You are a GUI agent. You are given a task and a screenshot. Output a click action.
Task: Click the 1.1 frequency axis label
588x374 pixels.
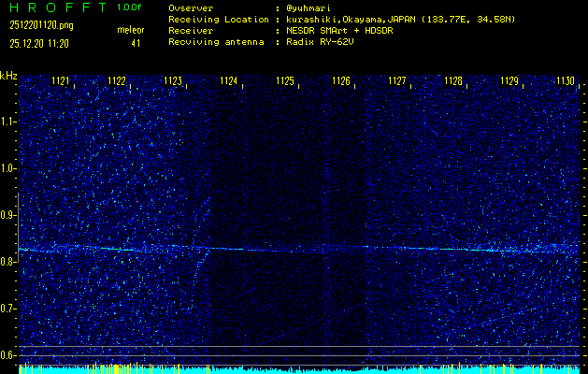pyautogui.click(x=8, y=121)
